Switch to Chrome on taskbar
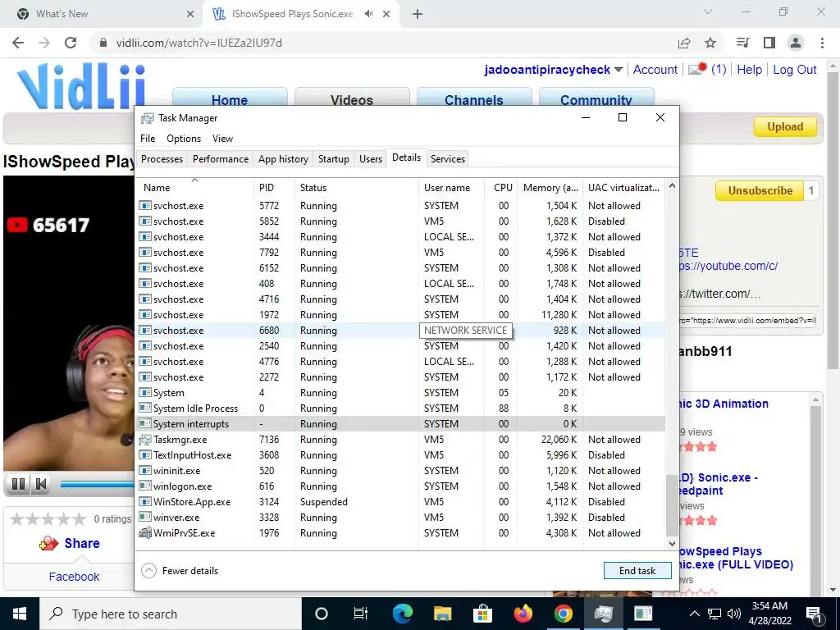Image resolution: width=840 pixels, height=630 pixels. tap(563, 614)
